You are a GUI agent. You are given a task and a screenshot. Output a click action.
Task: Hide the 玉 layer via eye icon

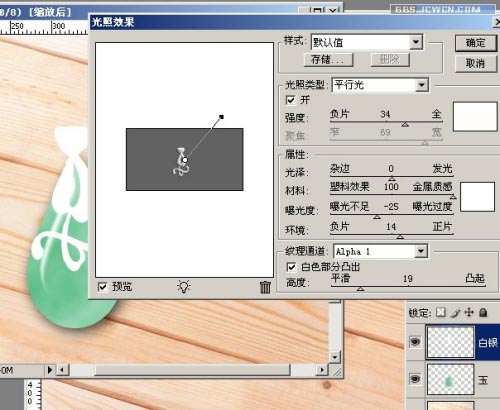[x=415, y=379]
